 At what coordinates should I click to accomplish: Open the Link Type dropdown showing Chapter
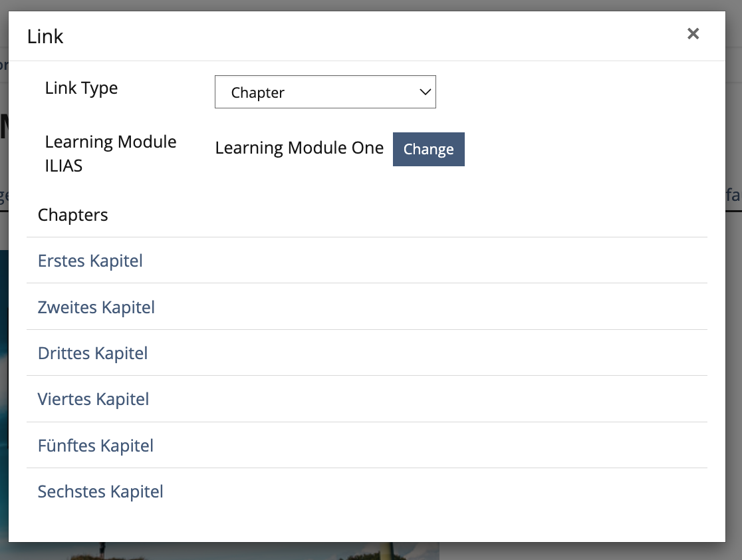[324, 92]
